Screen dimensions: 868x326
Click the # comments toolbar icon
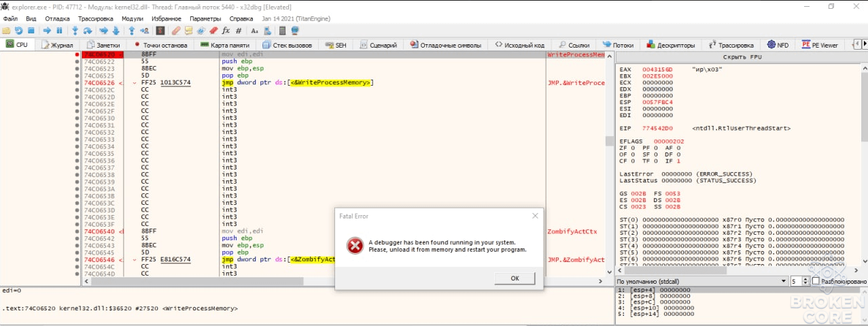coord(239,31)
